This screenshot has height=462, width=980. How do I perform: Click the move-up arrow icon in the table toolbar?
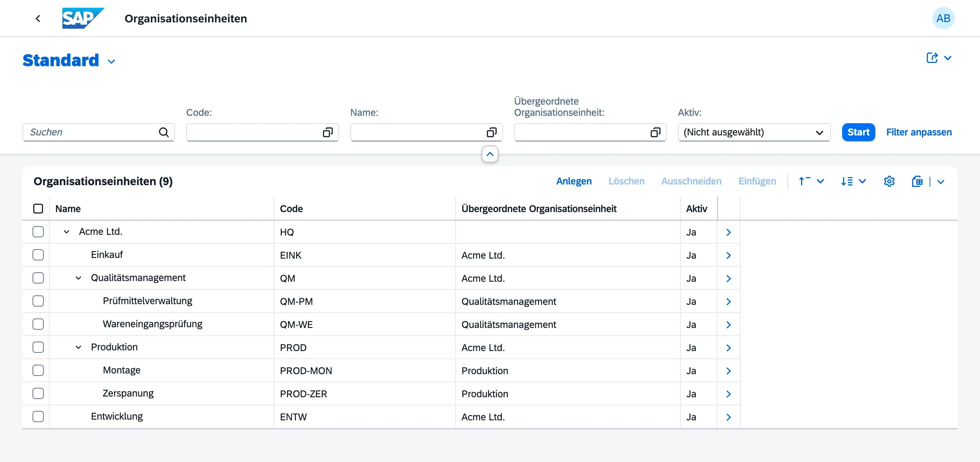pos(804,181)
